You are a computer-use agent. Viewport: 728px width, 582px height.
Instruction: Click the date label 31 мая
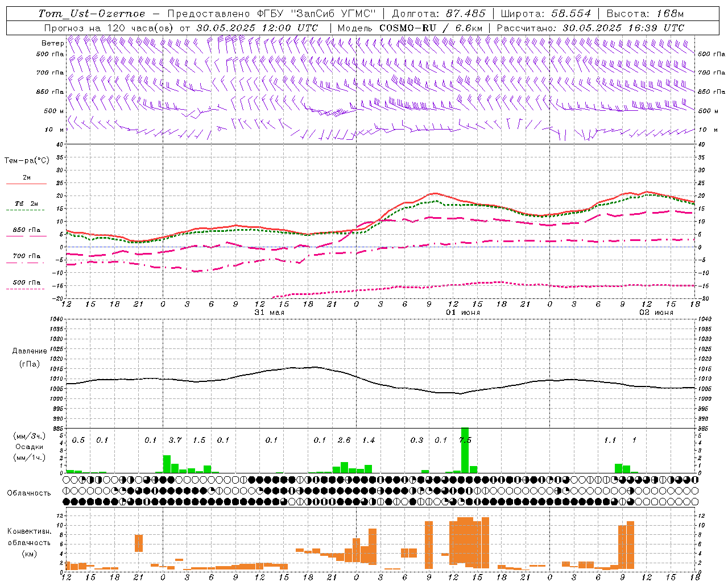(270, 313)
